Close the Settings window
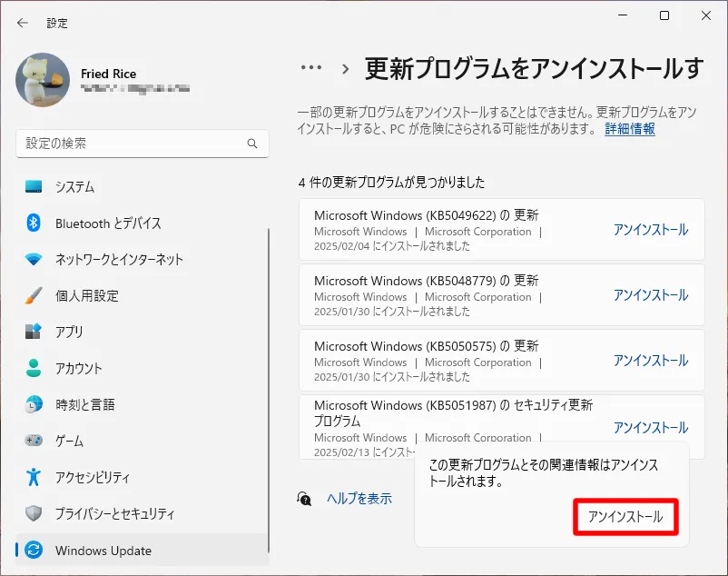728x576 pixels. pos(706,15)
